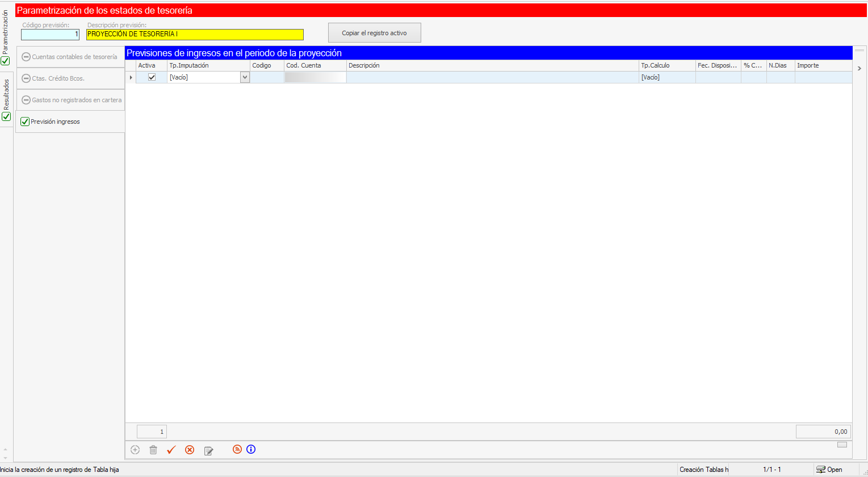
Task: Select the Ctas. Crédito Bcos. section
Action: pos(70,78)
